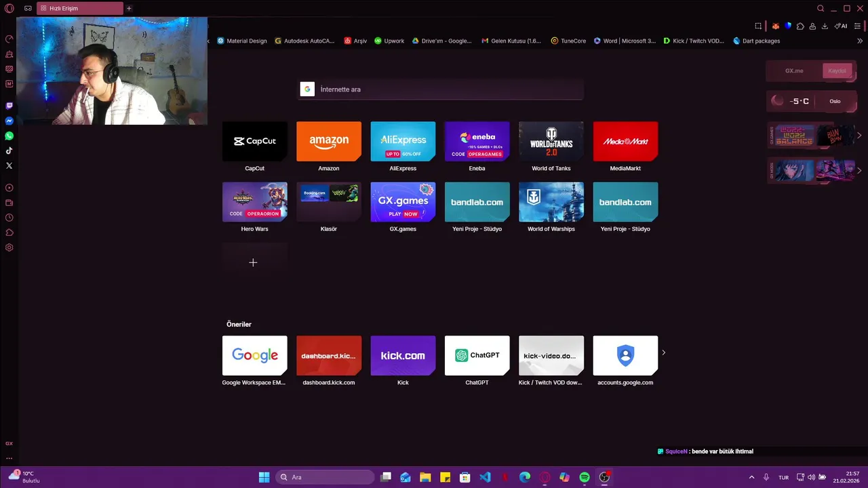The width and height of the screenshot is (868, 488).
Task: Open the TuneCore bookmark
Action: pyautogui.click(x=568, y=41)
